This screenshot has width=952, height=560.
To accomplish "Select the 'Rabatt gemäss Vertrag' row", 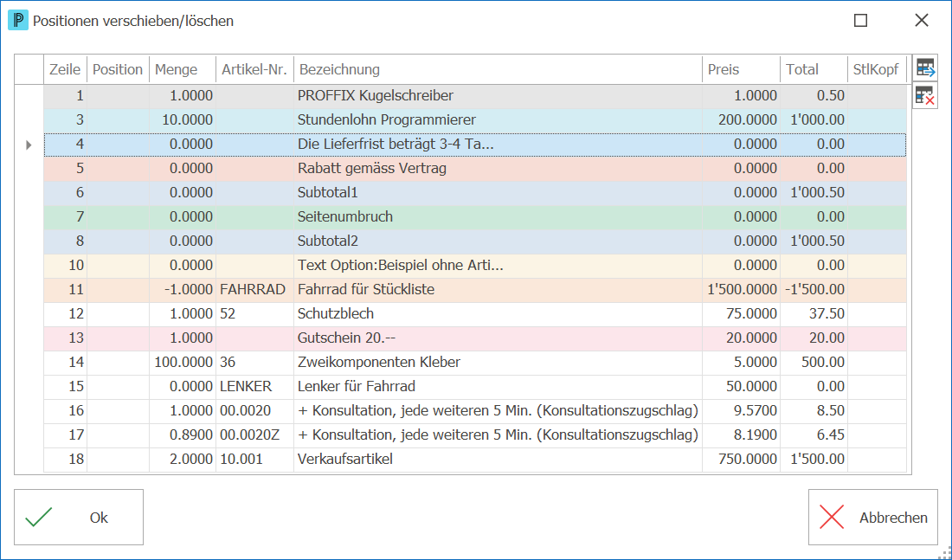I will tap(475, 169).
